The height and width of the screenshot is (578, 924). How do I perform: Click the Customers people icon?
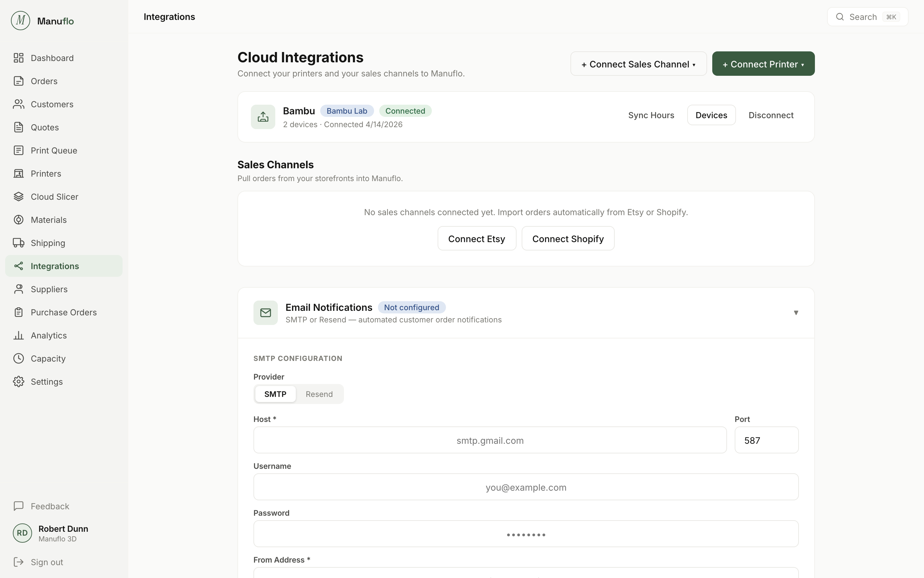(x=18, y=104)
